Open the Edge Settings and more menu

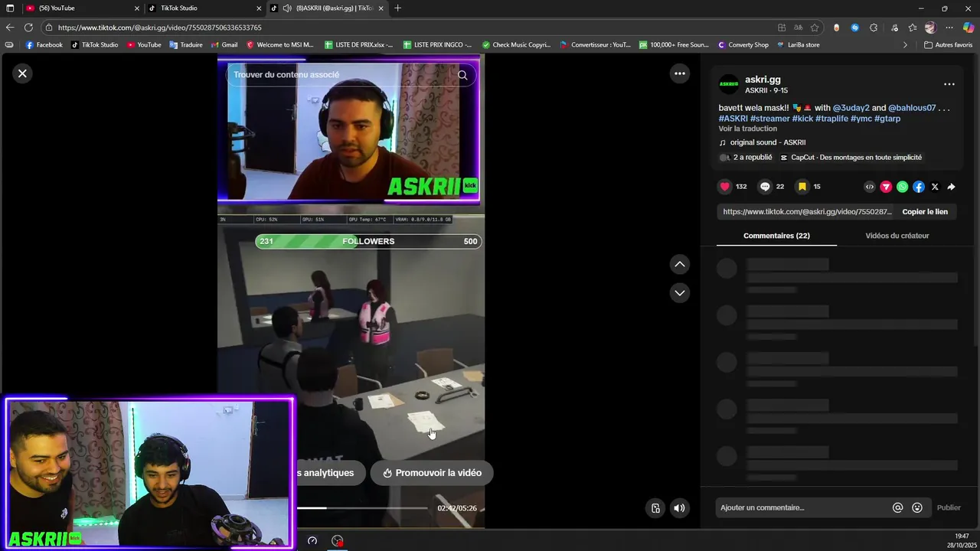tap(949, 28)
